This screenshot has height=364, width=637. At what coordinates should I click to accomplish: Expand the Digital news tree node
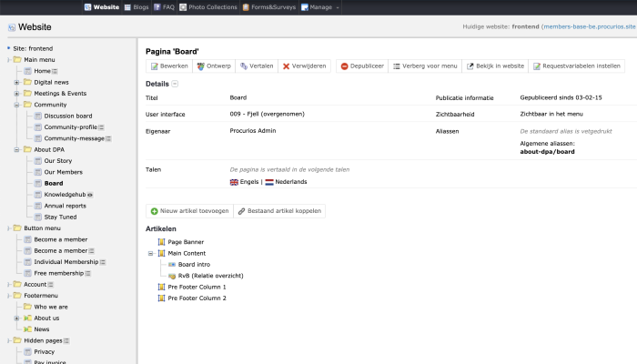point(16,82)
